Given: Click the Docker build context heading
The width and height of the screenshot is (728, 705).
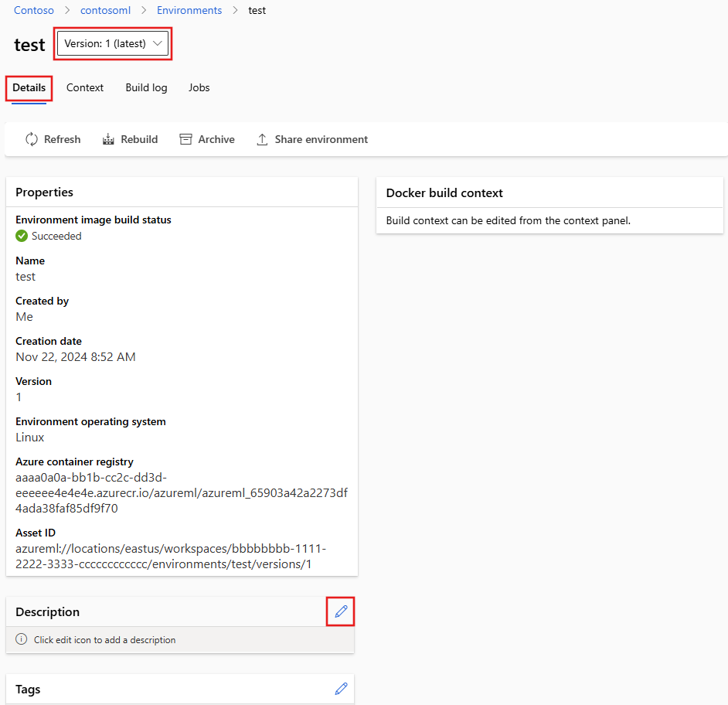Looking at the screenshot, I should click(x=444, y=192).
